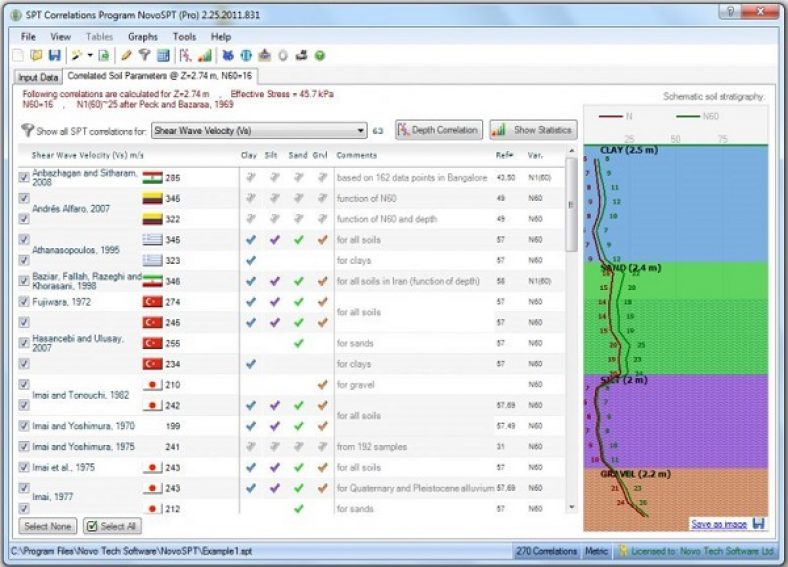This screenshot has height=567, width=788.
Task: Click the bar chart statistics toolbar icon
Action: click(x=205, y=56)
